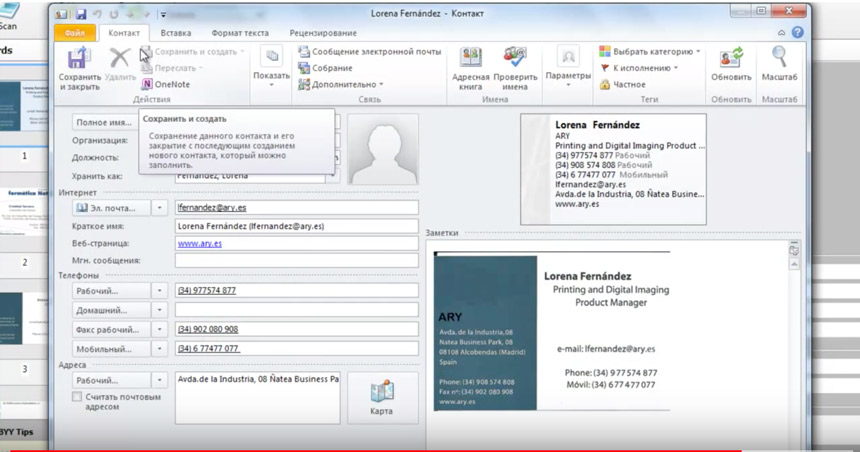
Task: Click the fax number field (34) 902 080 908
Action: [297, 329]
